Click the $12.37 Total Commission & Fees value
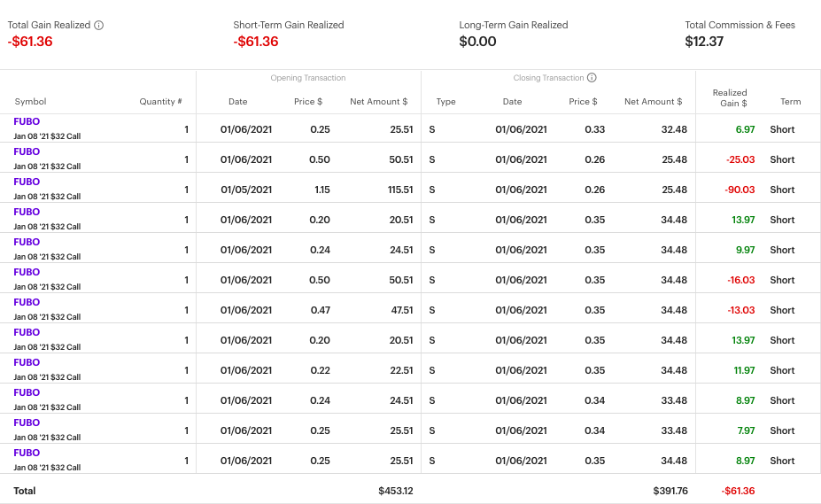 704,42
